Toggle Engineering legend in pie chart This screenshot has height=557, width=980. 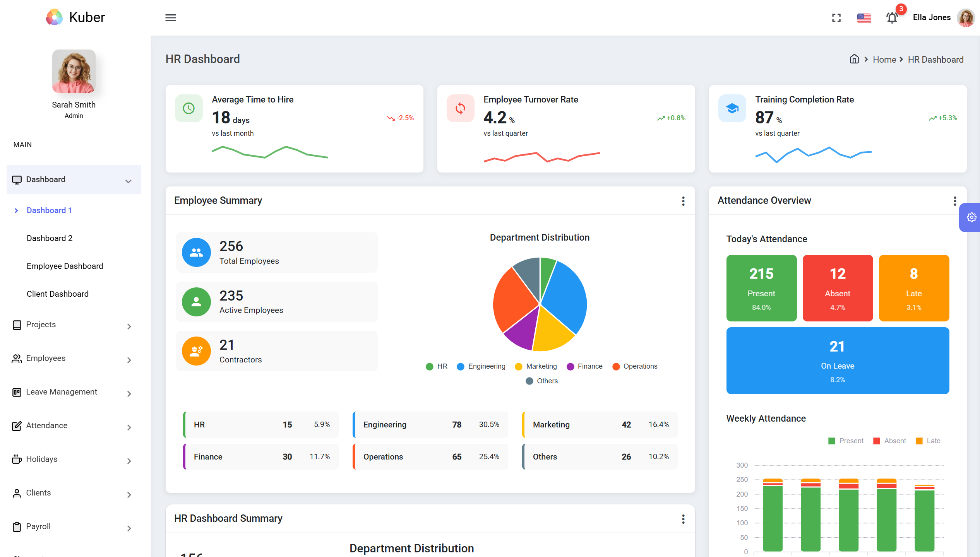point(481,366)
